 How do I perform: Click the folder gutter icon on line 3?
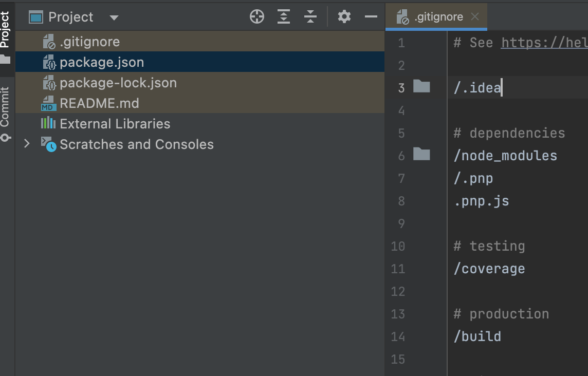click(421, 86)
